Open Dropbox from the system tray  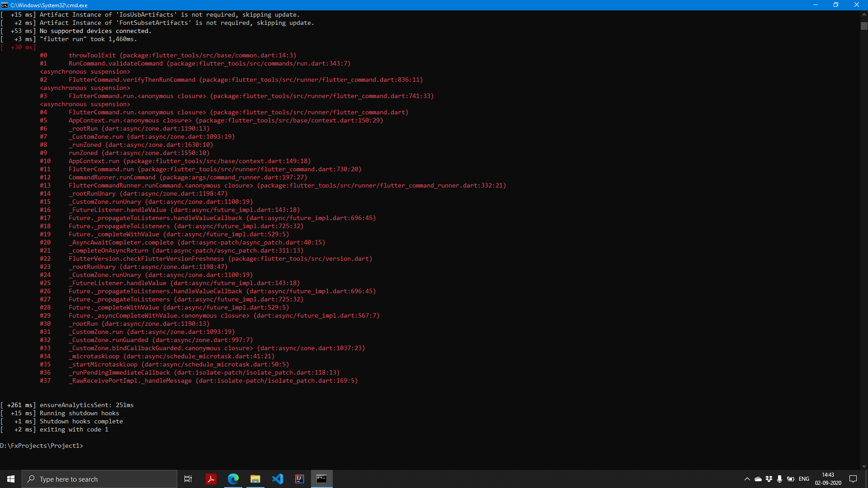point(769,479)
